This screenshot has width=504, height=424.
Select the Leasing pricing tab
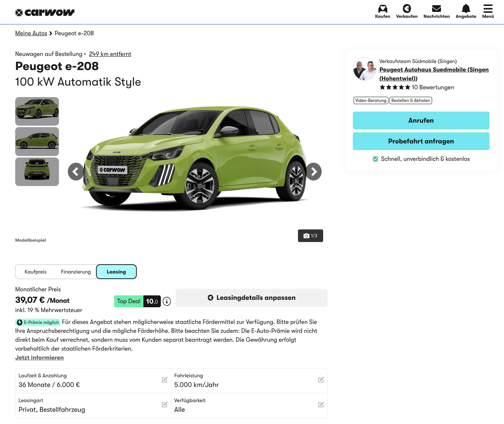coord(116,272)
